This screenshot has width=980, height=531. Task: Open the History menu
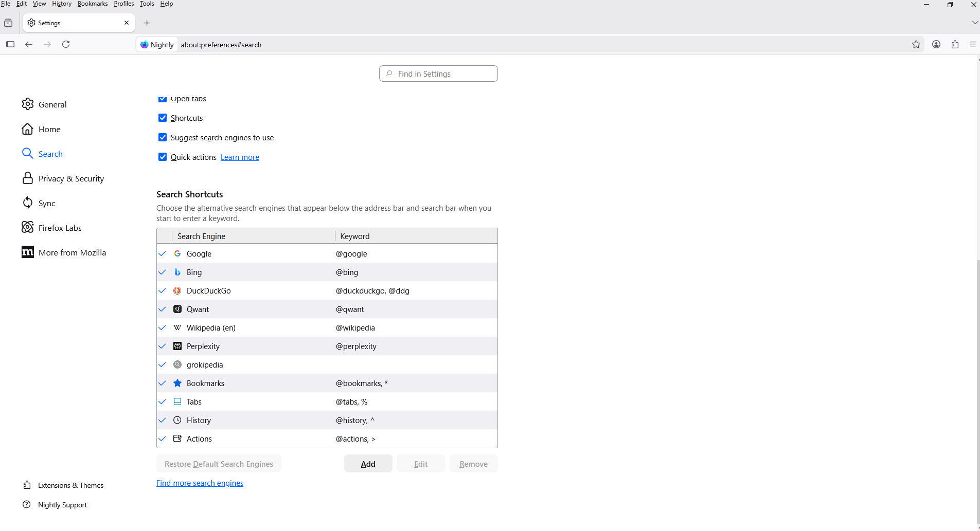click(62, 4)
